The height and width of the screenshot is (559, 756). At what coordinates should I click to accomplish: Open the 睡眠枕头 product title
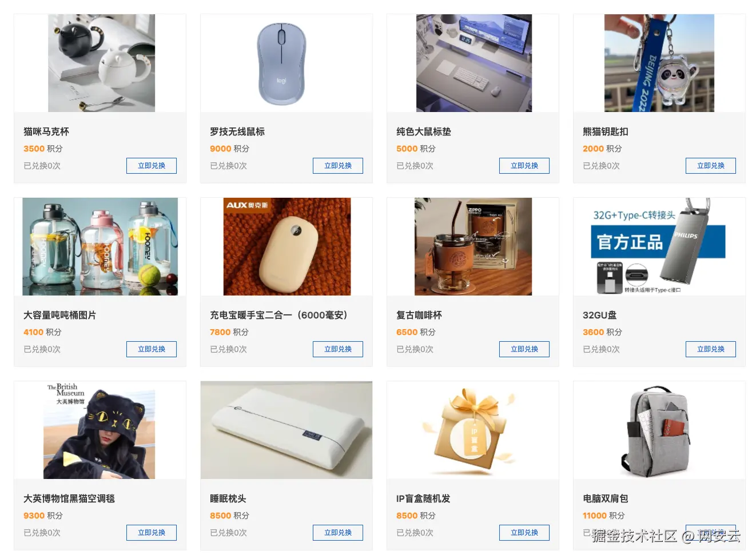(x=228, y=498)
